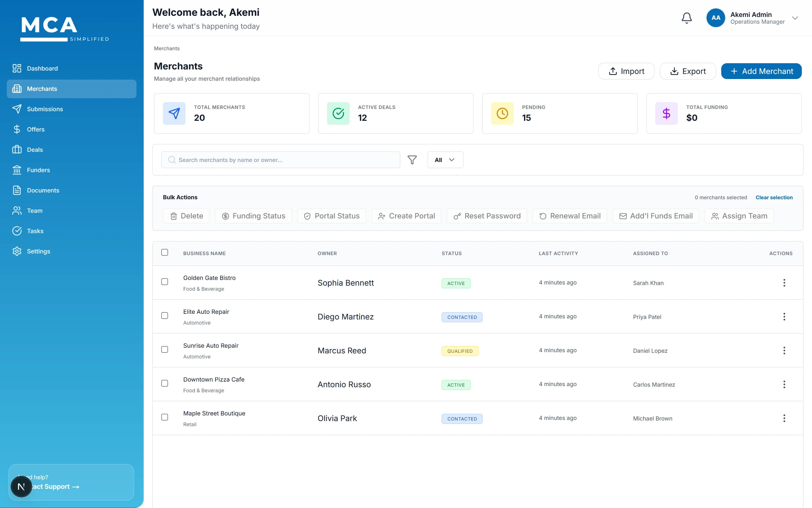Click the MCA Simplified logo
Image resolution: width=812 pixels, height=508 pixels.
[x=65, y=29]
